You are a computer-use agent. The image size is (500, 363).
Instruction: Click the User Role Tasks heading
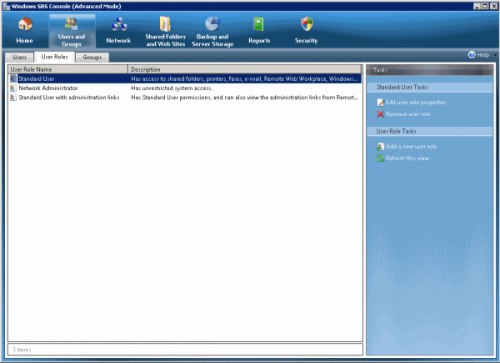(x=396, y=131)
